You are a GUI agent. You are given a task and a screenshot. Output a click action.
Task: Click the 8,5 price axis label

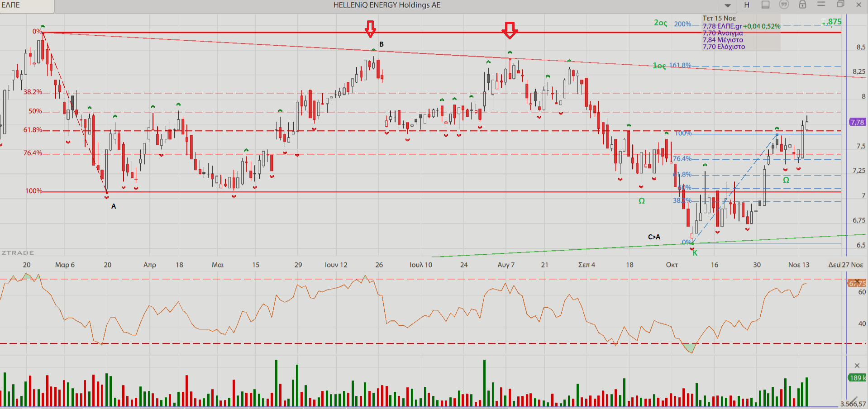pos(861,47)
